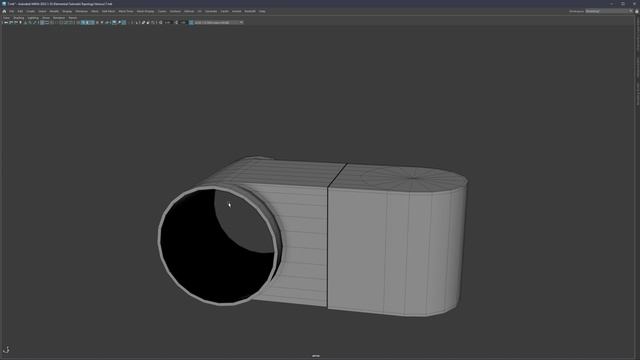
Task: Click the viewport axis orientation gizmo
Action: (6, 349)
